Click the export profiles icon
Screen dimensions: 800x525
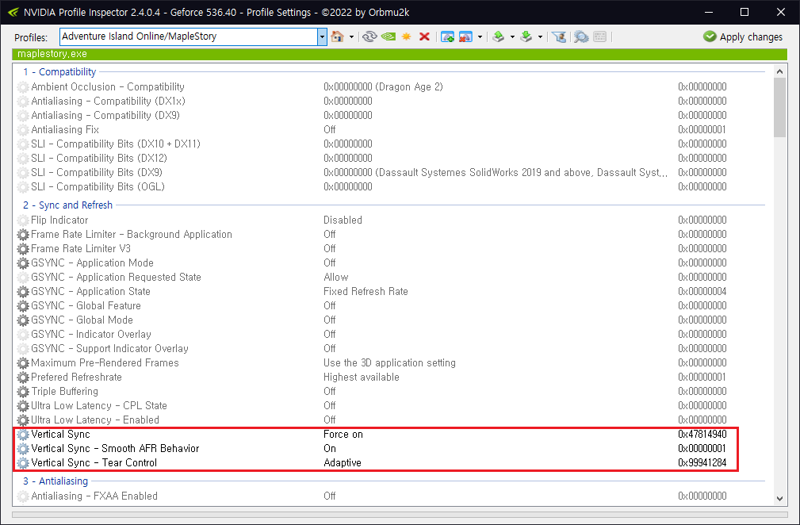point(498,37)
